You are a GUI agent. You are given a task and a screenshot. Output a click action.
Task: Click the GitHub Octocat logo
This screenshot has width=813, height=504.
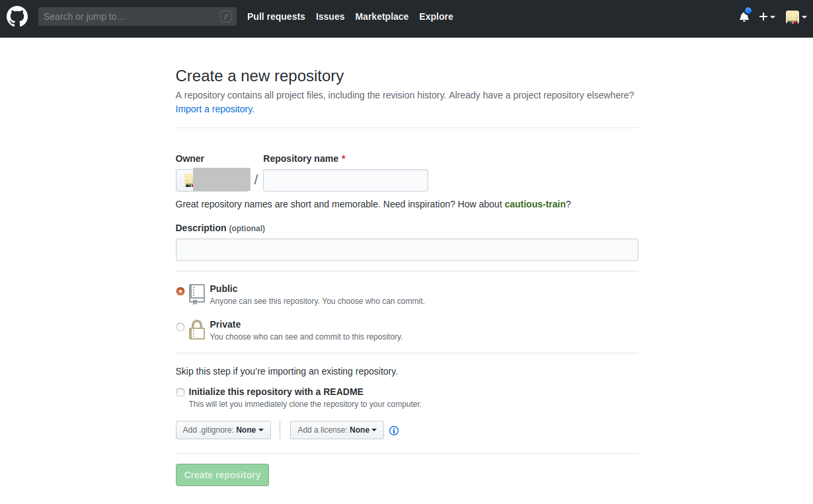[17, 16]
